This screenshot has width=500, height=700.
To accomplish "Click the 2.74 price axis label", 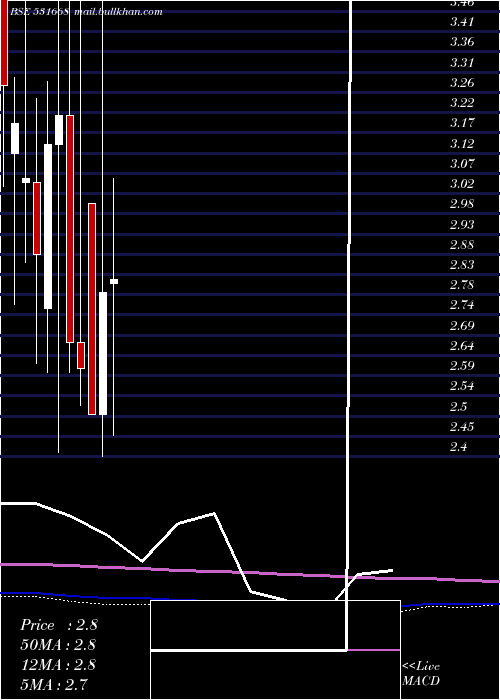I will click(462, 305).
